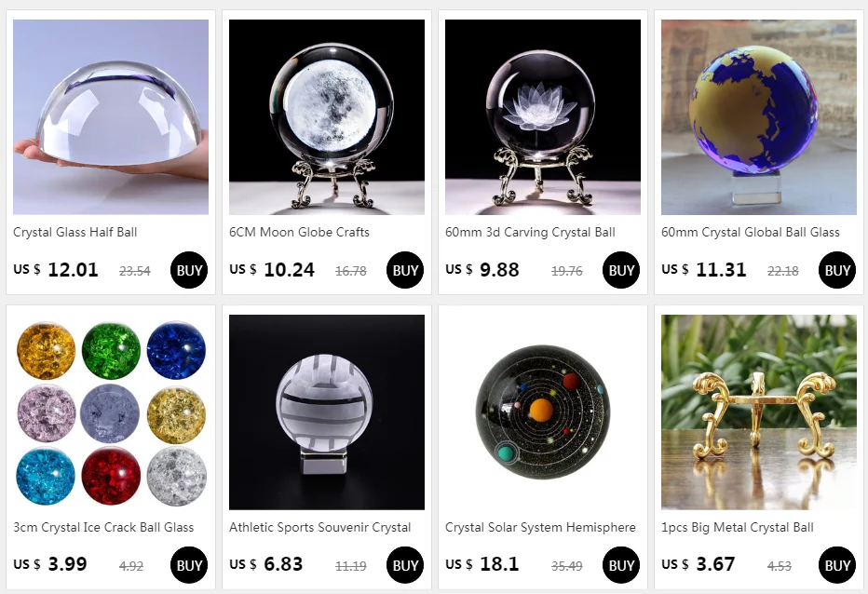Click BUY for 60mm 3d Carving Crystal Ball

pyautogui.click(x=621, y=270)
